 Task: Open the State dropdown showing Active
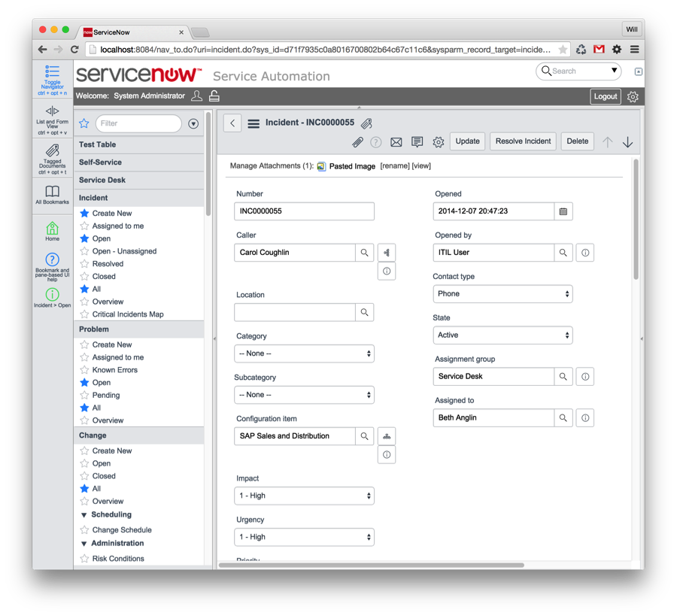(502, 335)
